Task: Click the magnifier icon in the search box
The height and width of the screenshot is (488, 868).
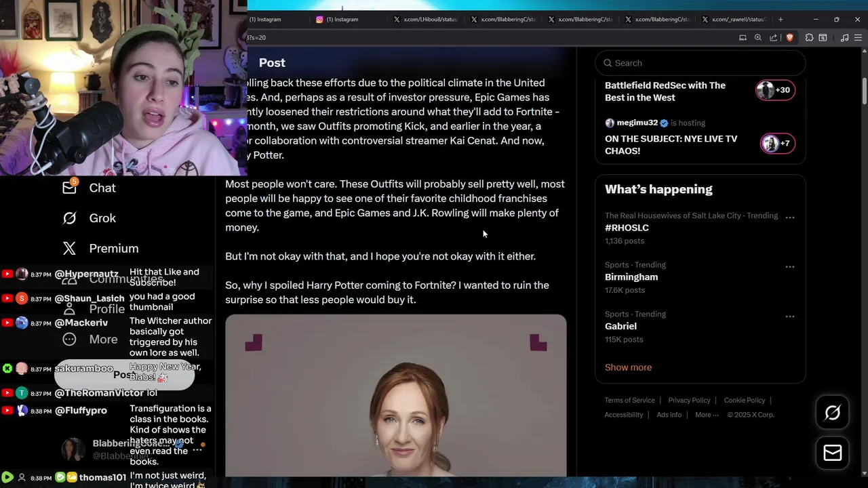Action: point(608,63)
